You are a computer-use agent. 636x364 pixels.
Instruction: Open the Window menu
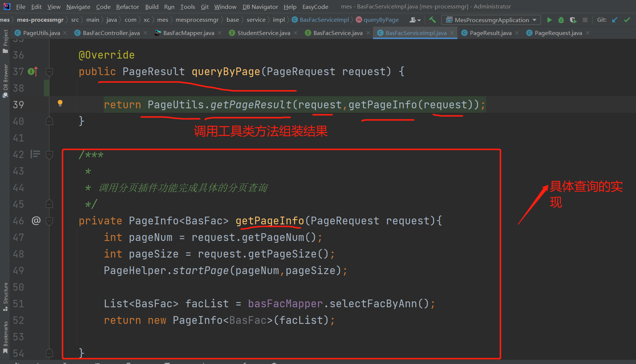(225, 7)
